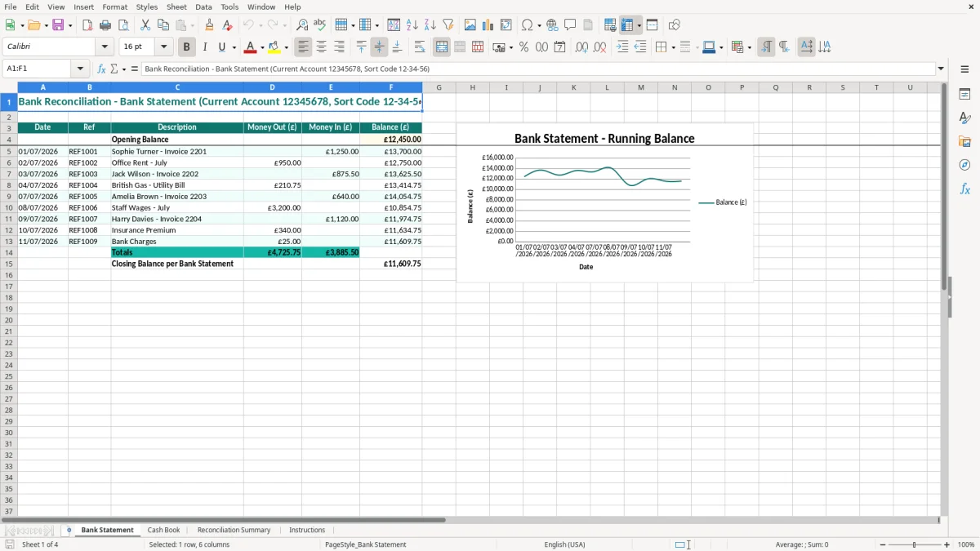The image size is (980, 551).
Task: Insert a special character (Omega)
Action: pos(527,25)
